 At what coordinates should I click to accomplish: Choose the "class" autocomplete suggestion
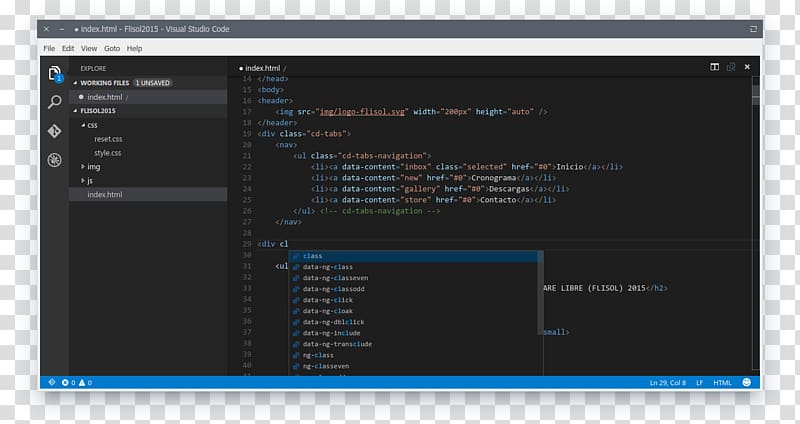pyautogui.click(x=413, y=256)
